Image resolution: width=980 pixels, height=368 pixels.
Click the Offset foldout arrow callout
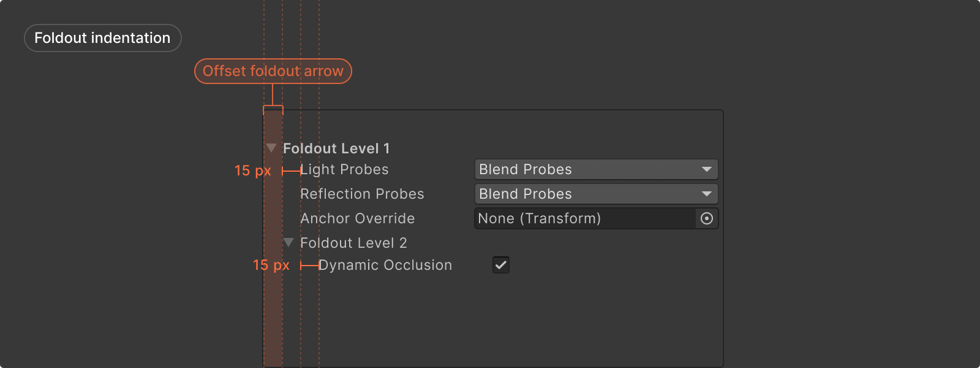tap(273, 71)
